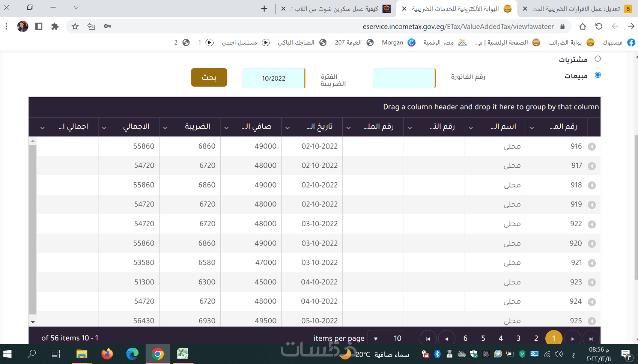
Task: Click the total 56430 in row 925
Action: [144, 321]
